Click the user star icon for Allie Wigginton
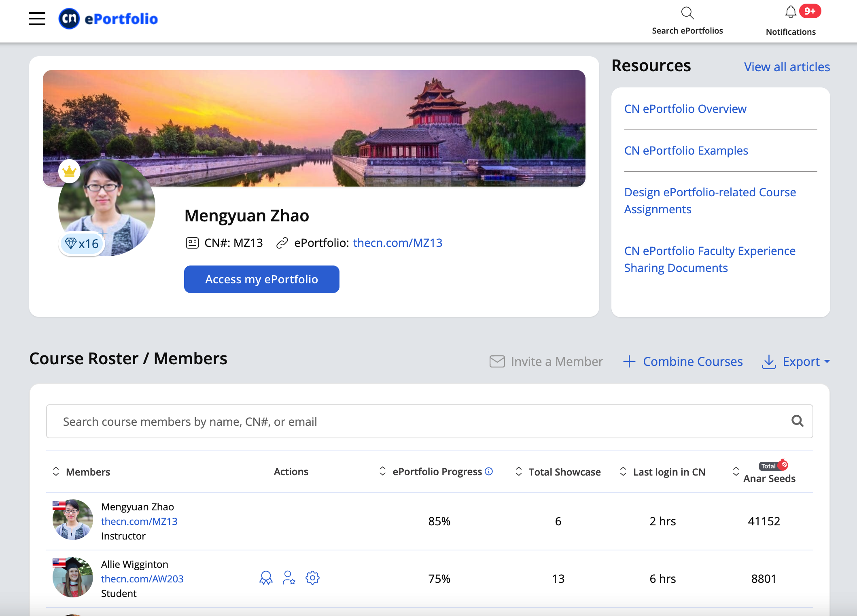 (x=289, y=578)
